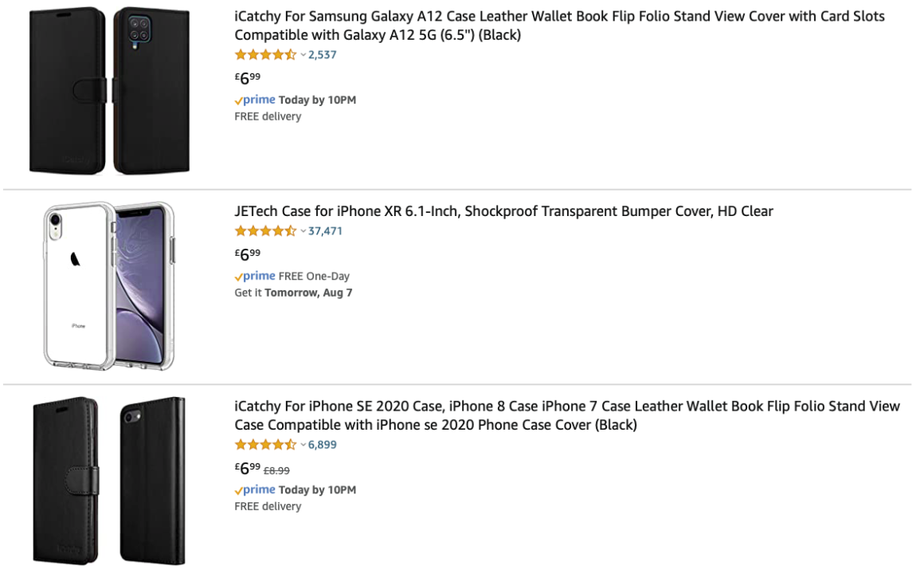Click the JETech Case for iPhone XR title
The width and height of the screenshot is (924, 574).
[x=504, y=211]
